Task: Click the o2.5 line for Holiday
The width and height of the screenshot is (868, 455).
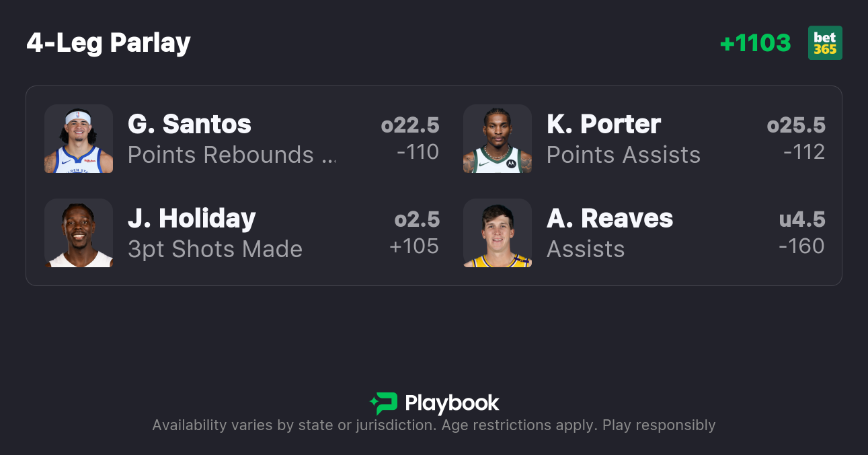Action: pos(417,219)
